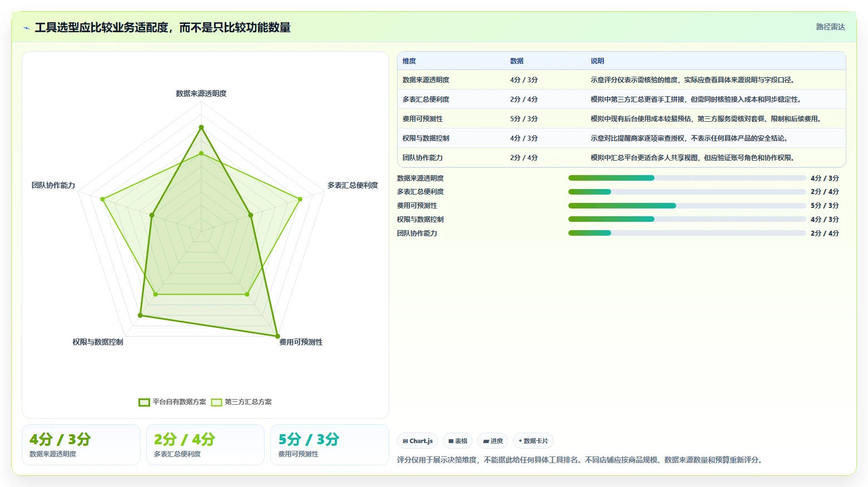Click the 团队协作能力 progress bar
868x487 pixels.
pos(687,233)
